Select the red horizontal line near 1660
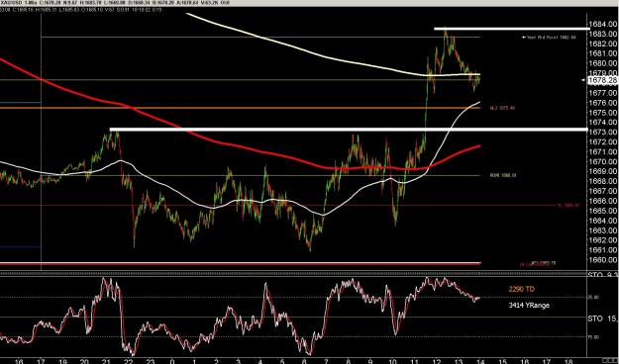The image size is (619, 364). tap(241, 263)
